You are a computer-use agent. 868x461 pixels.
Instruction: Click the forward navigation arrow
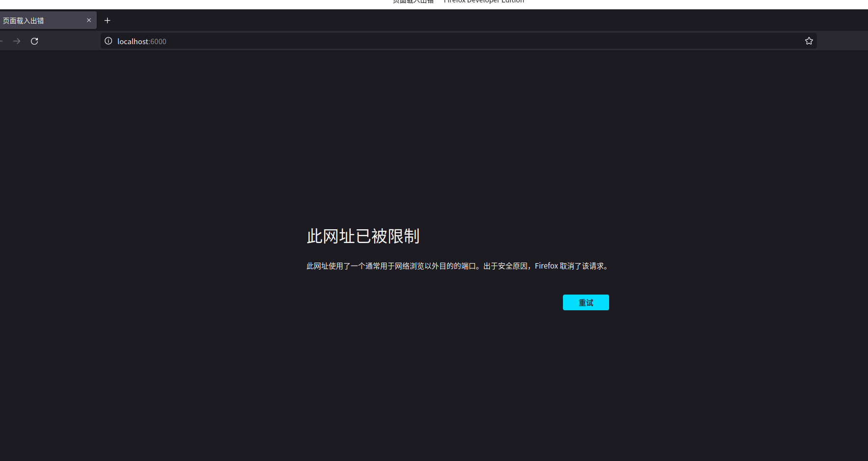point(17,41)
